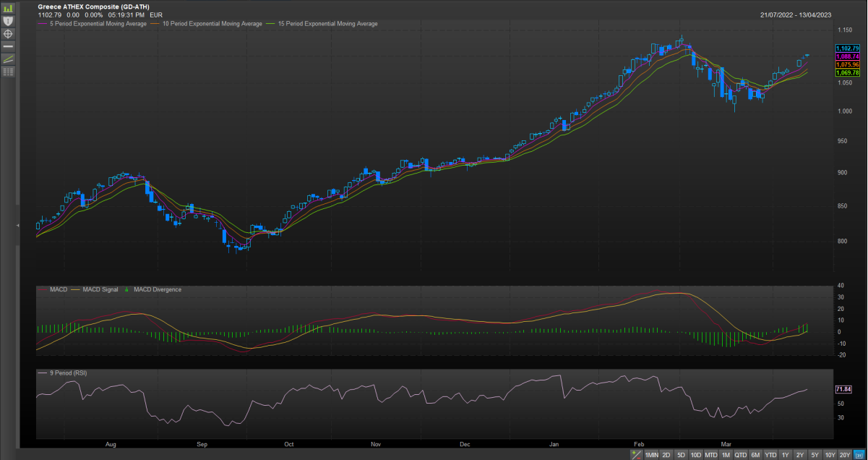Select the crosshair cursor tool
Image resolution: width=868 pixels, height=460 pixels.
click(x=8, y=33)
